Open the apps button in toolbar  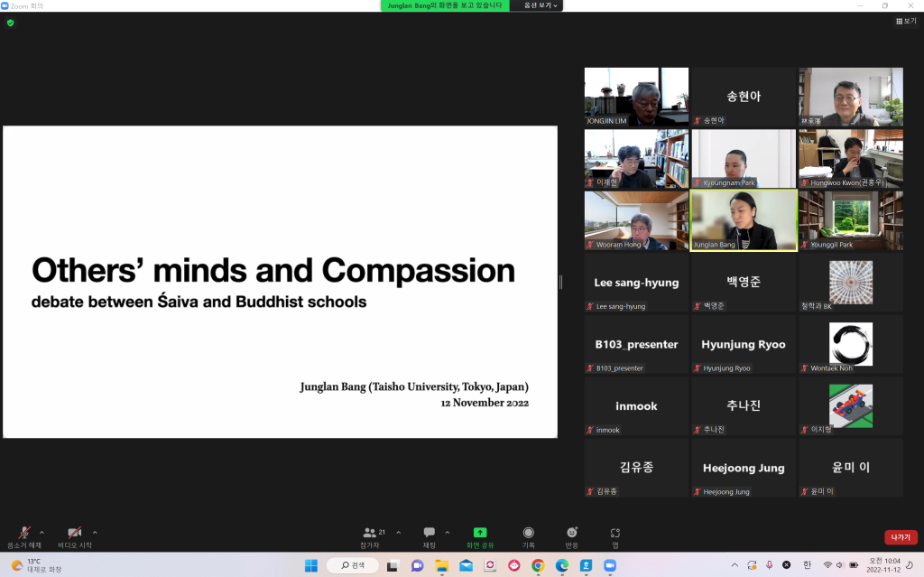pyautogui.click(x=615, y=534)
